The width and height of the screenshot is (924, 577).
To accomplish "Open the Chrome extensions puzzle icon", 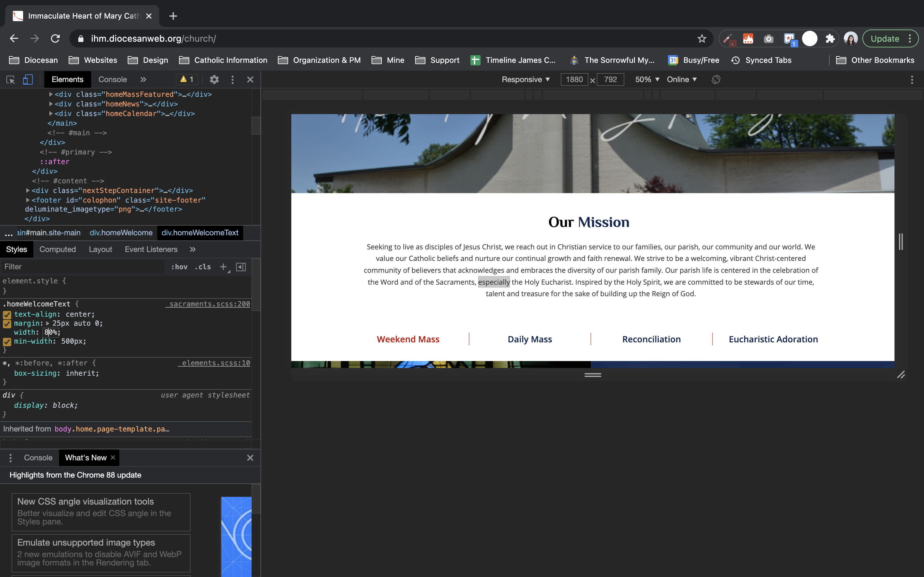I will tap(830, 38).
